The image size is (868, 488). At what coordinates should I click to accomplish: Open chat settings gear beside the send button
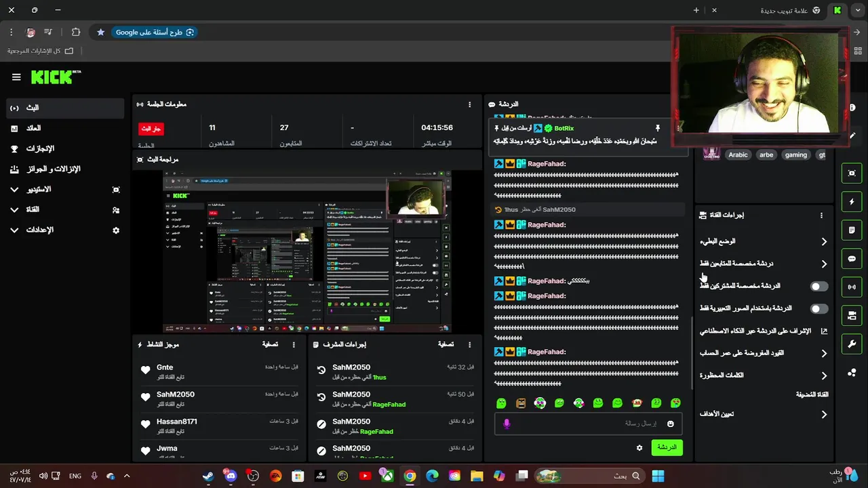click(639, 448)
